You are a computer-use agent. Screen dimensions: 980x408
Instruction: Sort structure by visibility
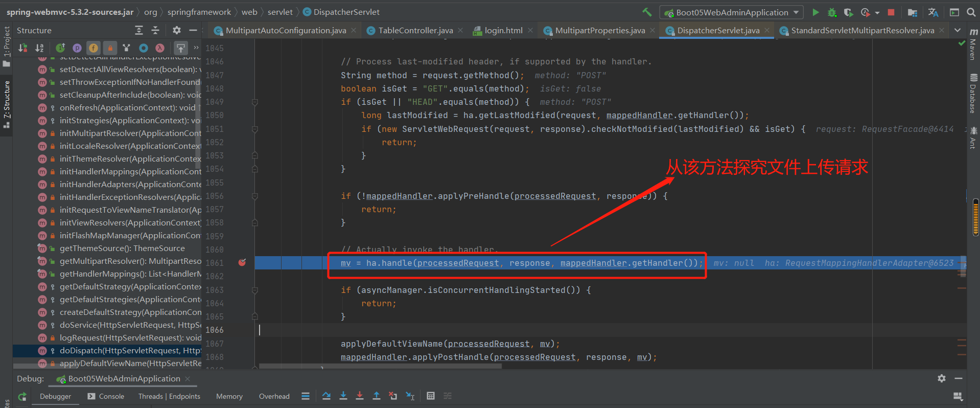pos(23,48)
